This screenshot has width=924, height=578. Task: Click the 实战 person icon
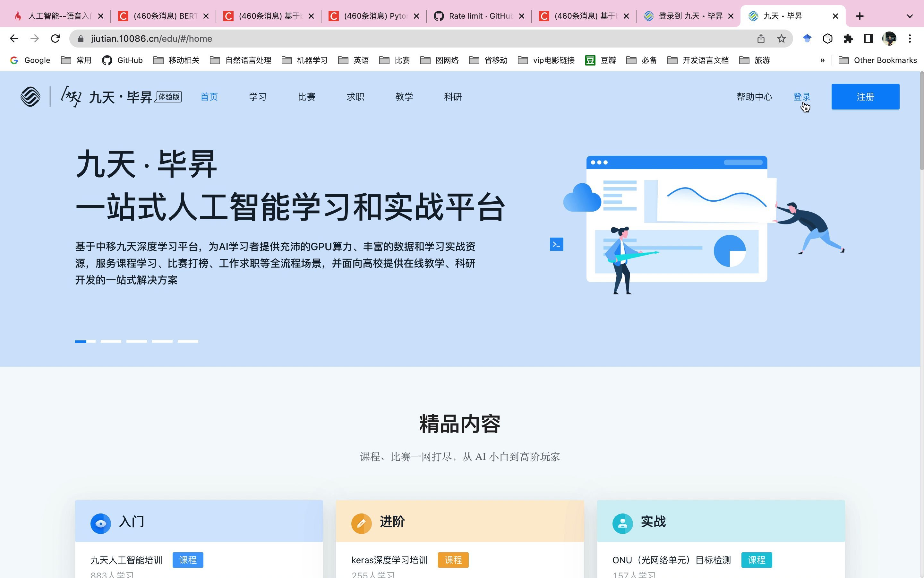(622, 523)
